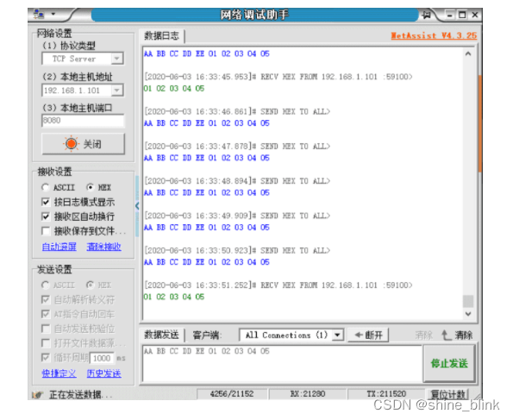Enable 接收保存到文件 checkbox
The width and height of the screenshot is (513, 420).
tap(46, 231)
